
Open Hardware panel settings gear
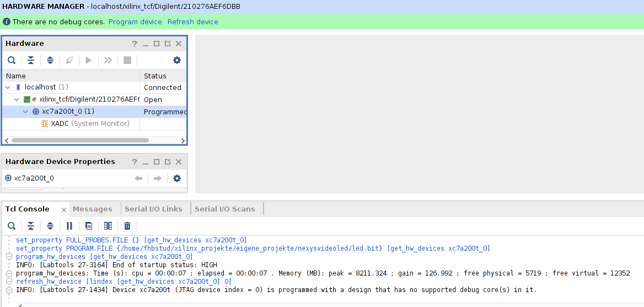[x=177, y=60]
